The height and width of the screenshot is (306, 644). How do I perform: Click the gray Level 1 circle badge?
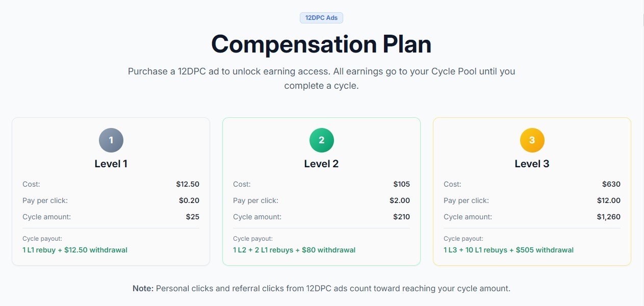tap(111, 140)
